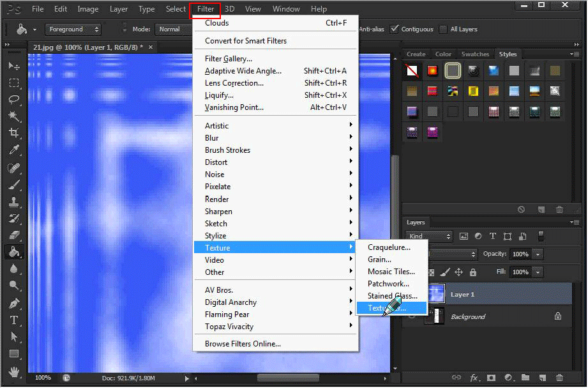Open the Foreground fill source dropdown
The image size is (588, 388).
pyautogui.click(x=74, y=29)
